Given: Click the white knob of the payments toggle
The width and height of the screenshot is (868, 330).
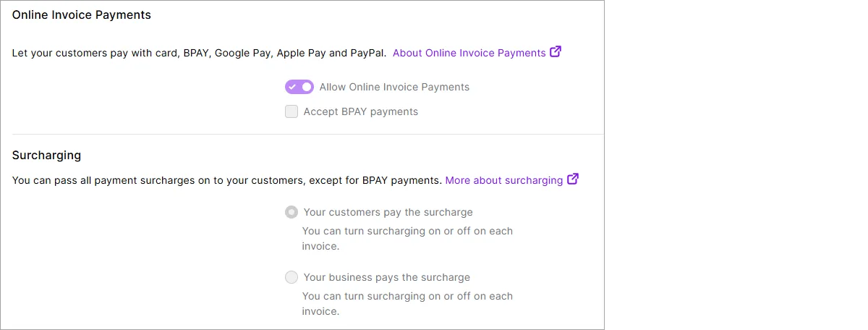Looking at the screenshot, I should tap(307, 87).
